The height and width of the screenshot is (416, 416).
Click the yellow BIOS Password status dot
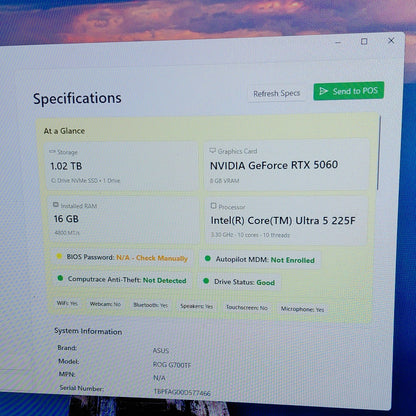[59, 256]
